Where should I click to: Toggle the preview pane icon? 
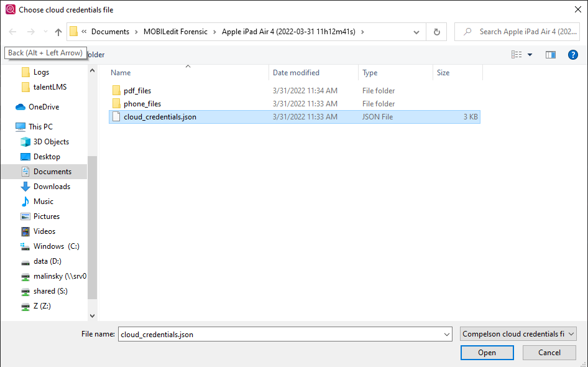click(x=550, y=55)
